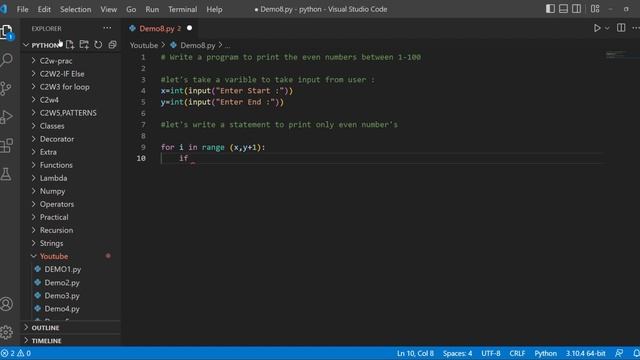Open the Manage gear settings
This screenshot has height=360, width=640.
pyautogui.click(x=7, y=332)
